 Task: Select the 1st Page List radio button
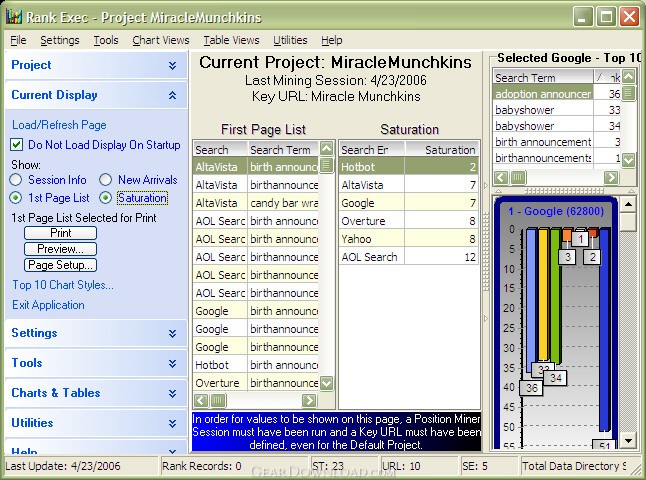[x=16, y=198]
